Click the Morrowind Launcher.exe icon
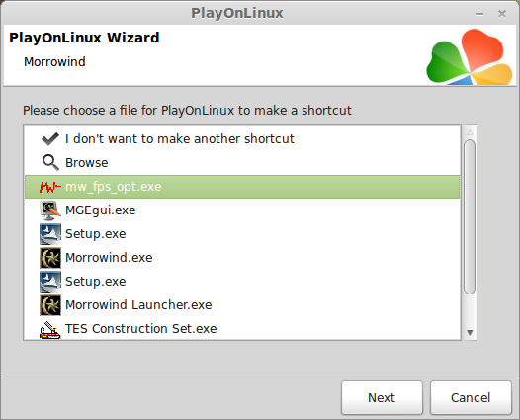 pyautogui.click(x=50, y=305)
